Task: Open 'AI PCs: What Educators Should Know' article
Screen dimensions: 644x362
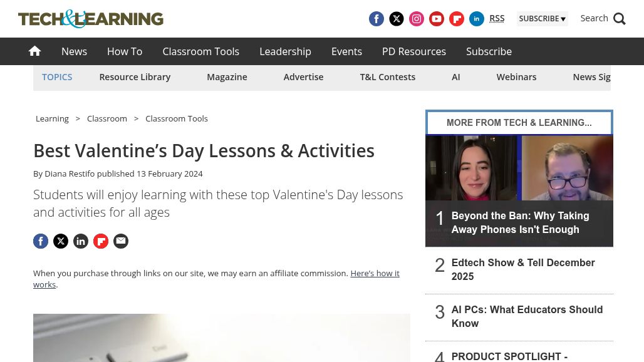Action: tap(526, 316)
